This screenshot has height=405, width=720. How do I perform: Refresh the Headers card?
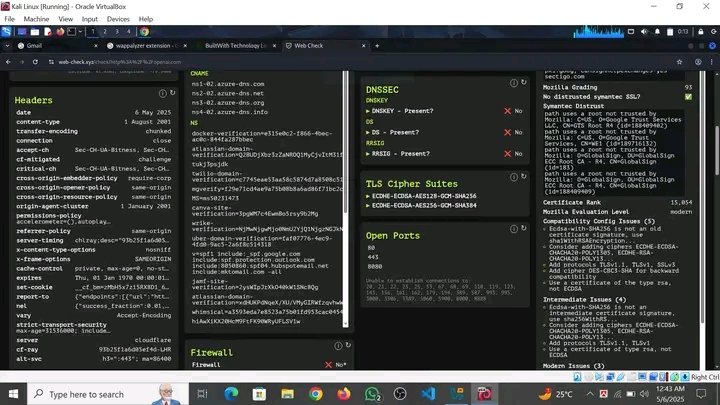tap(173, 93)
